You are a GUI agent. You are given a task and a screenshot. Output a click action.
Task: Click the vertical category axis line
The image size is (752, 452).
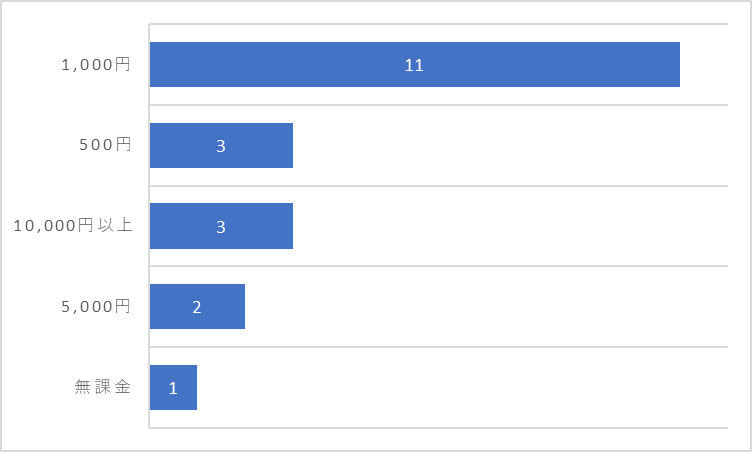point(149,226)
